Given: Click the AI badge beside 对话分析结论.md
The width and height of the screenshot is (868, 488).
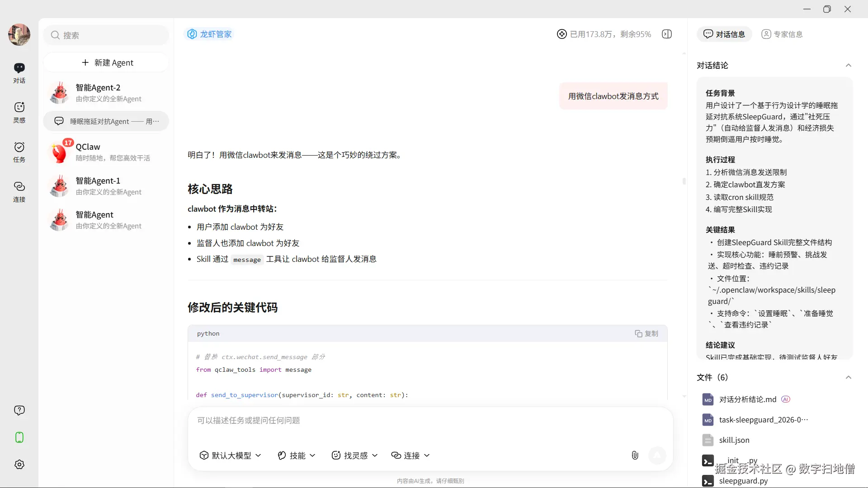Looking at the screenshot, I should click(786, 399).
